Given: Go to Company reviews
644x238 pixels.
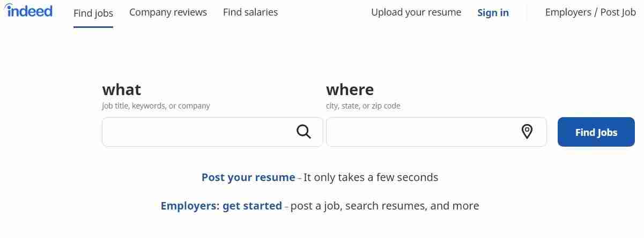Looking at the screenshot, I should 168,12.
